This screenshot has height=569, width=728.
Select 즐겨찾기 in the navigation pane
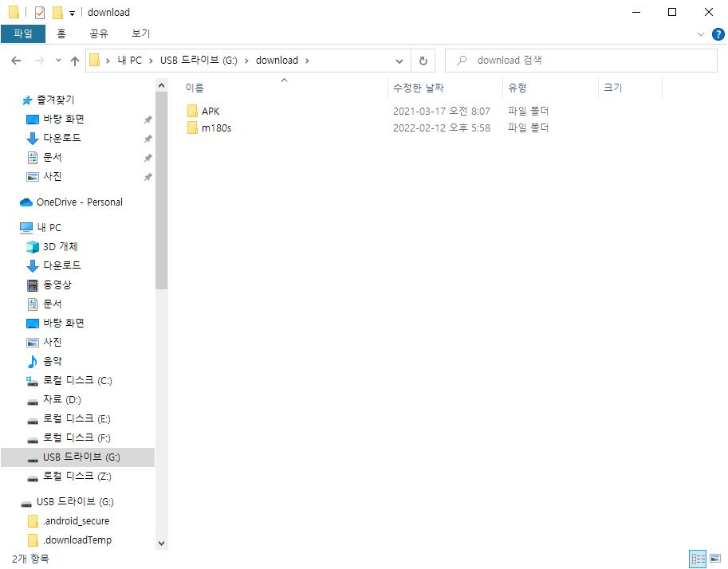[55, 100]
